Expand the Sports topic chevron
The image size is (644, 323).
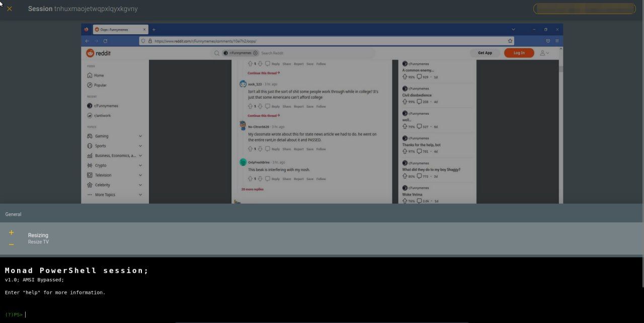(x=140, y=146)
